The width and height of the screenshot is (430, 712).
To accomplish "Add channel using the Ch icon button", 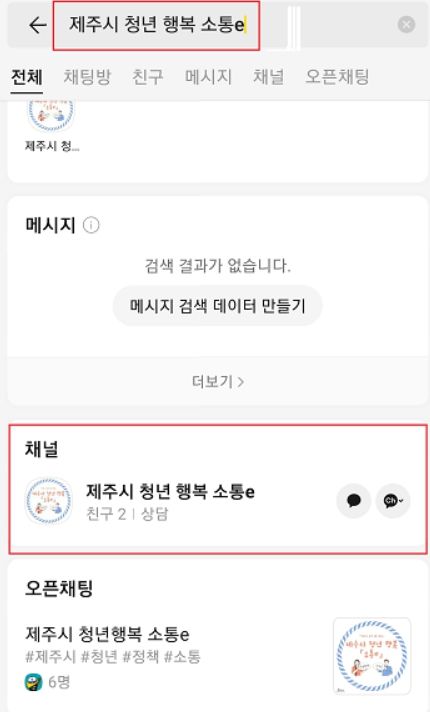I will tap(393, 501).
